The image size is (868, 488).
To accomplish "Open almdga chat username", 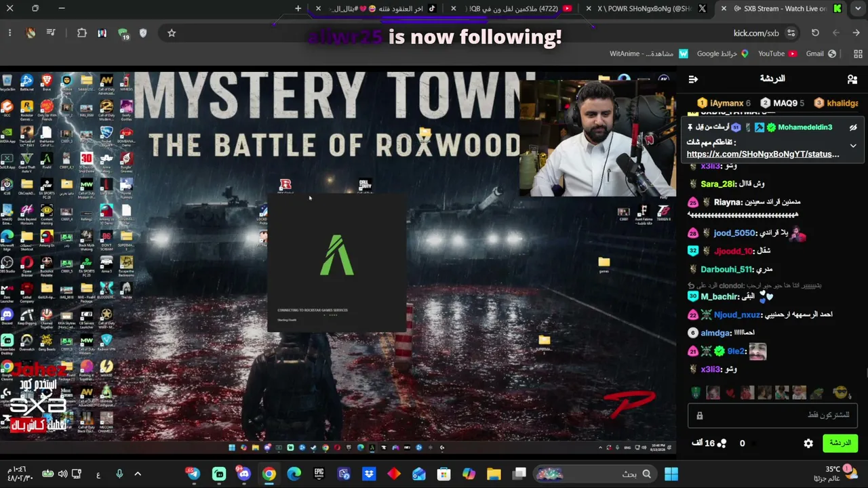I will 715,333.
